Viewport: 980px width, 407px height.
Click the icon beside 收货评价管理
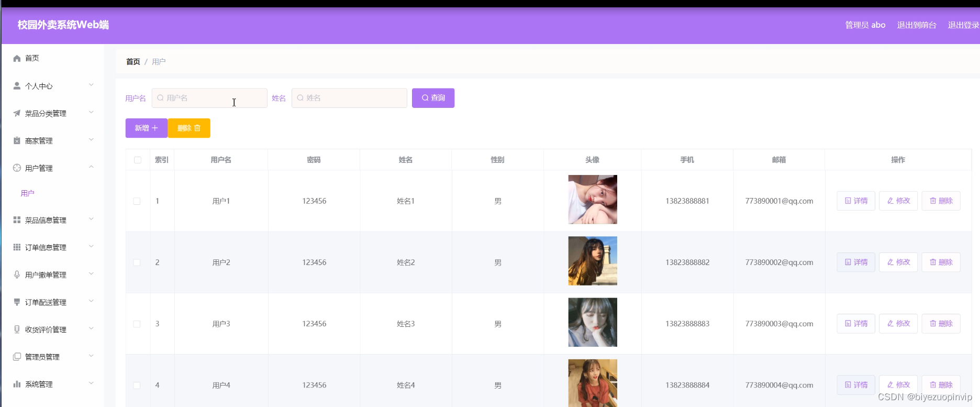(17, 329)
